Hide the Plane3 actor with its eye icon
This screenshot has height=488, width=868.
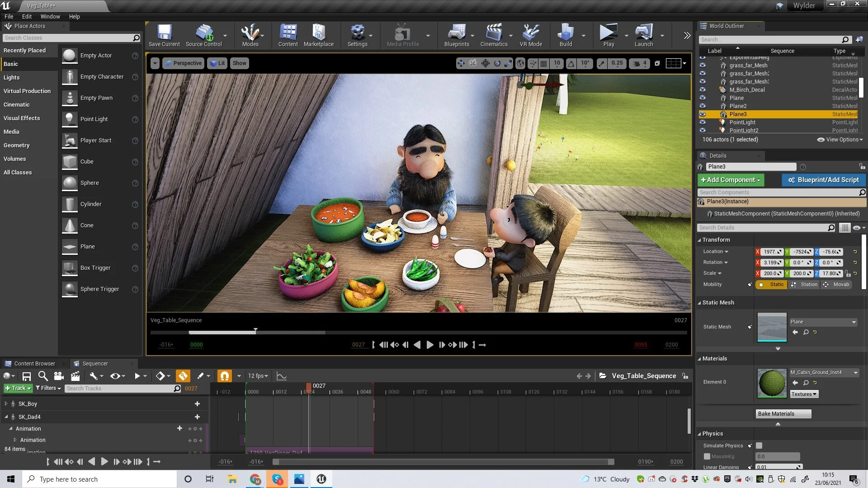point(703,114)
